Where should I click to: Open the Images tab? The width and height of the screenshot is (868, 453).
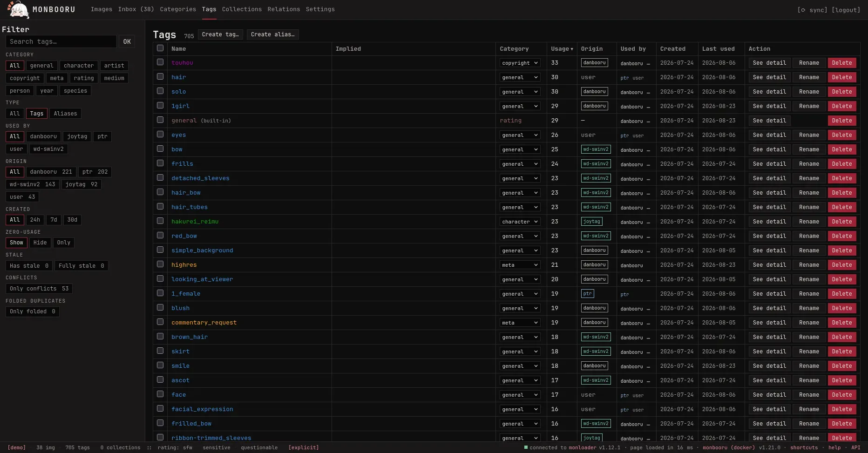(102, 9)
